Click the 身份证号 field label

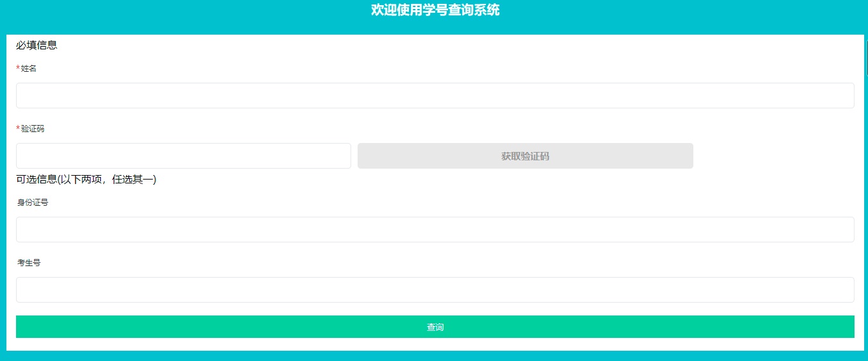[33, 203]
